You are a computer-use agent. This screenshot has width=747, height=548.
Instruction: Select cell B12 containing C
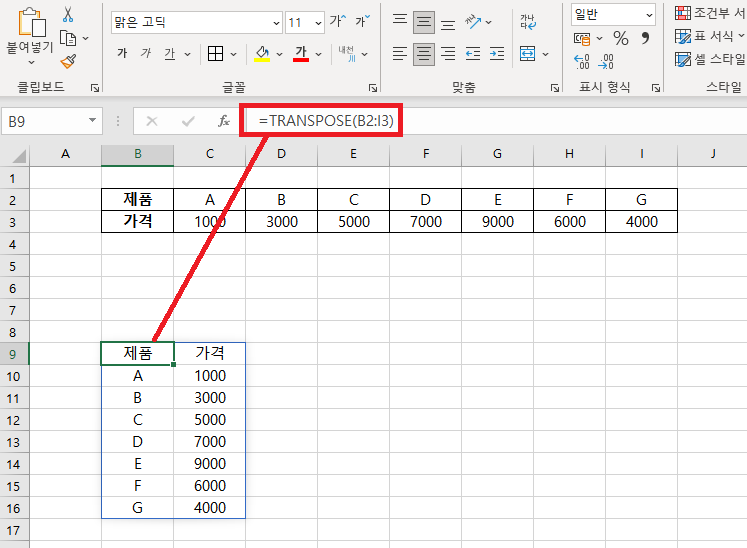point(138,420)
